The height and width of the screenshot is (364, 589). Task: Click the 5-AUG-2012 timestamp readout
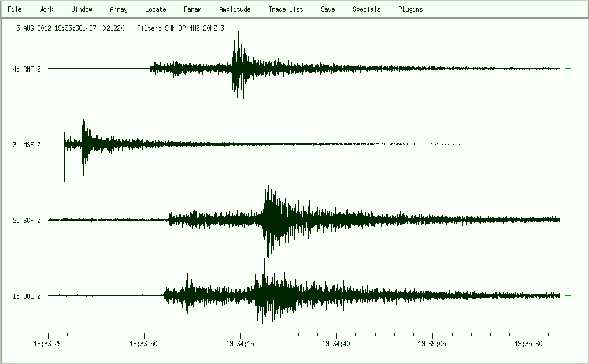pos(57,28)
